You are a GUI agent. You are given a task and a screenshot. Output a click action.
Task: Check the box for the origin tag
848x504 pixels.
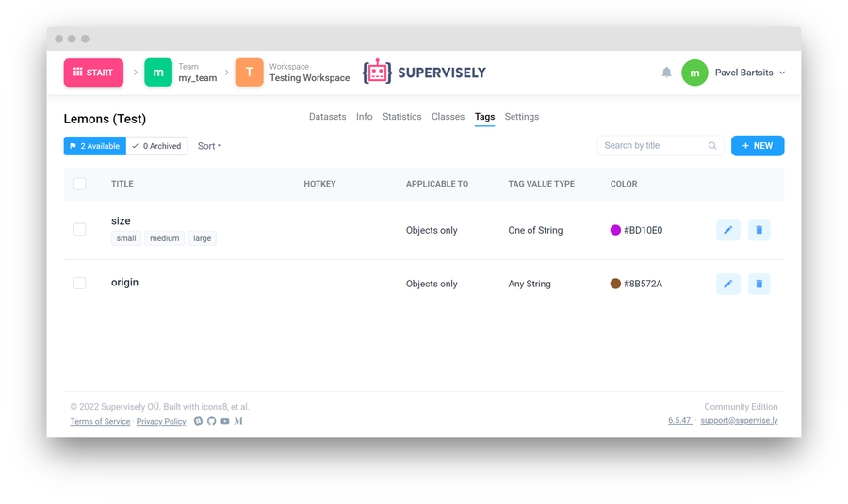click(80, 283)
